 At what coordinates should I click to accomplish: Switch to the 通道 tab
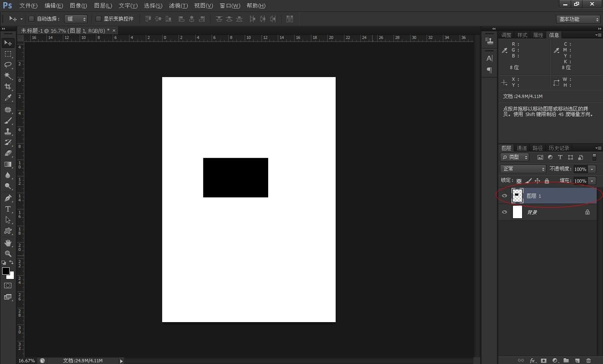coord(522,148)
